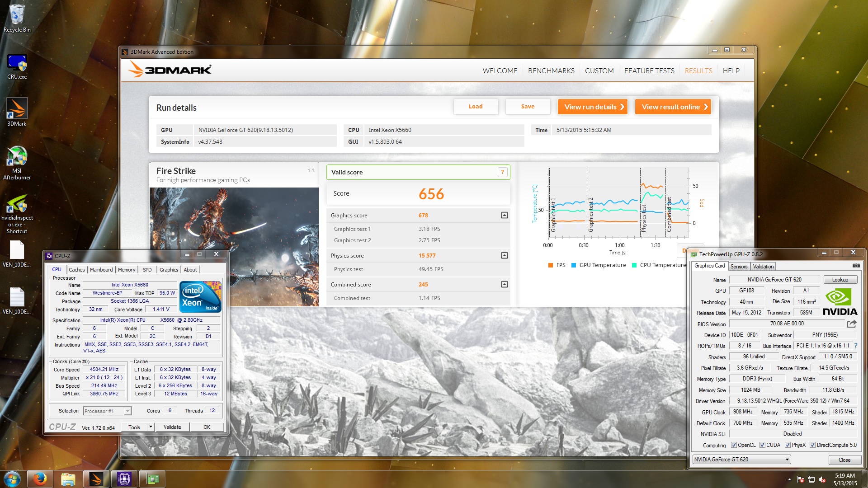Viewport: 868px width, 488px height.
Task: Select the lined-page VEN_10DE file icon
Action: tap(17, 300)
